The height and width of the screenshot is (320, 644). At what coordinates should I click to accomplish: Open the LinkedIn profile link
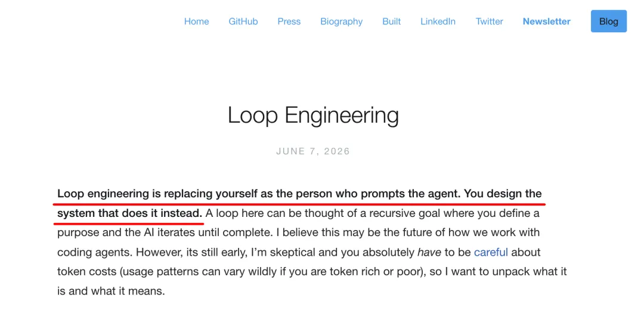pyautogui.click(x=438, y=21)
